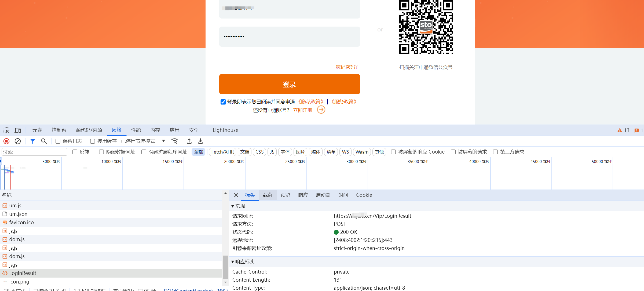Click the 过滤 filter input field
Screen dimensions: 644x291
34,152
